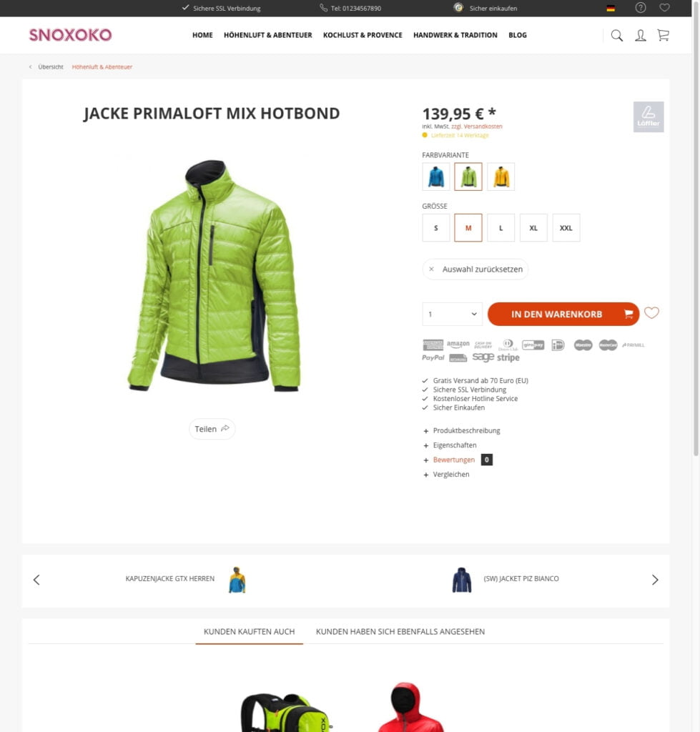The width and height of the screenshot is (700, 732).
Task: Pick size XXL option
Action: (x=566, y=228)
